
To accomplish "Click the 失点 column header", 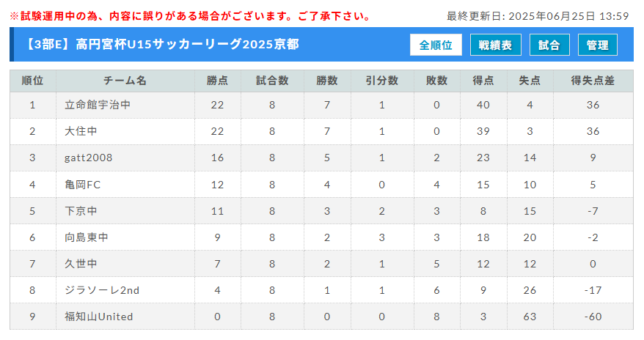I will [x=530, y=81].
